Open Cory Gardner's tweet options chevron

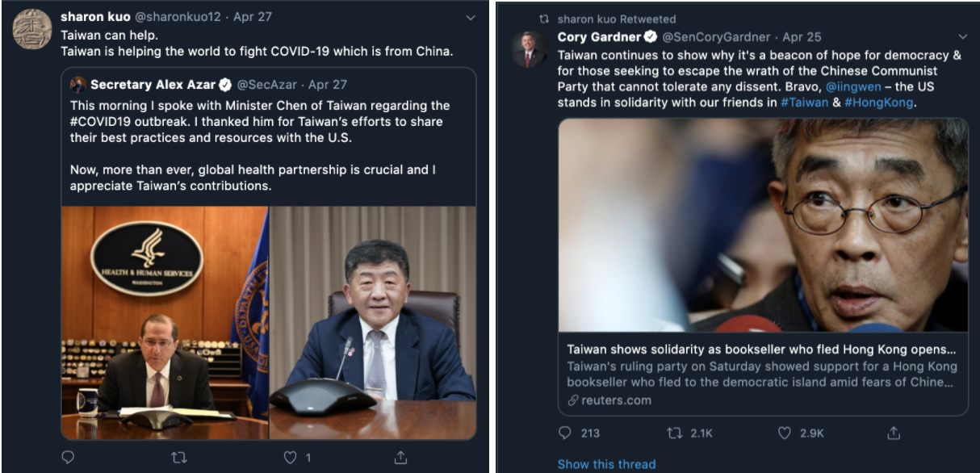pos(962,37)
